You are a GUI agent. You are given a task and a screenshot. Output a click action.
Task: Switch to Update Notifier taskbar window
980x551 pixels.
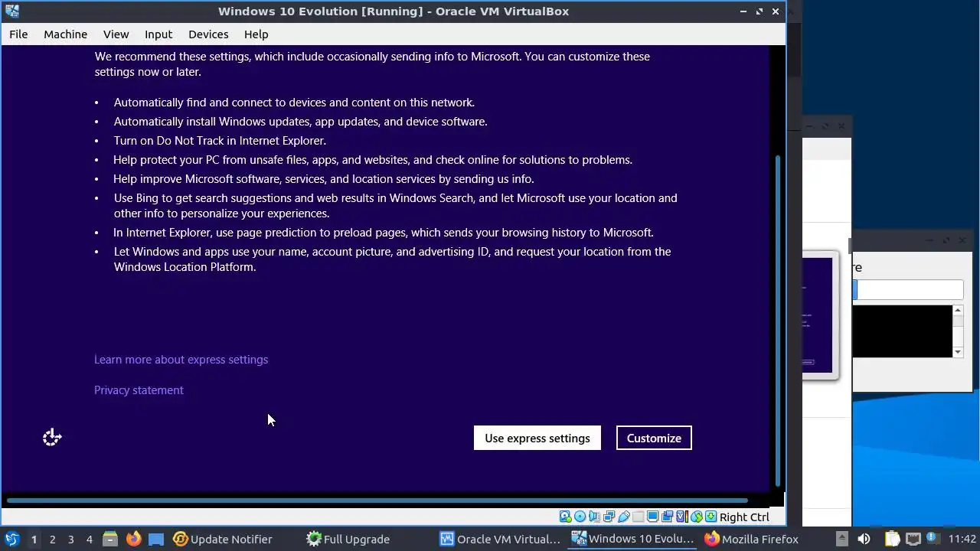tap(223, 539)
